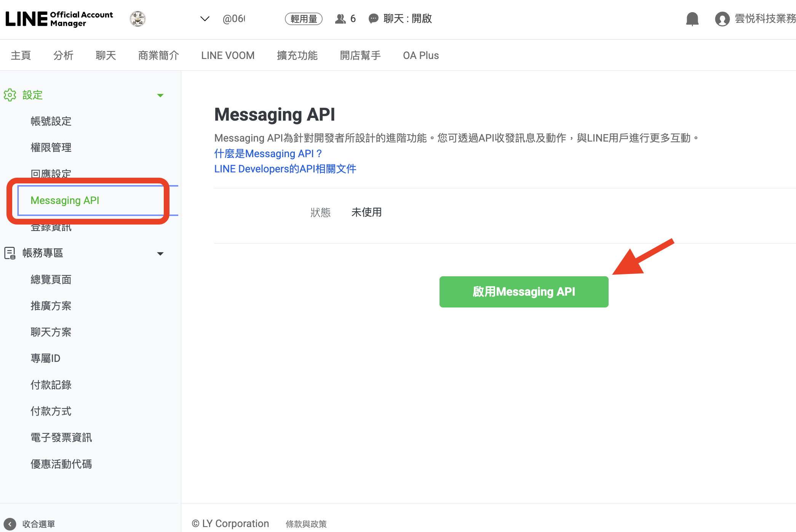Open the 什麼是Messaging API？ link
The height and width of the screenshot is (532, 796).
click(x=268, y=154)
